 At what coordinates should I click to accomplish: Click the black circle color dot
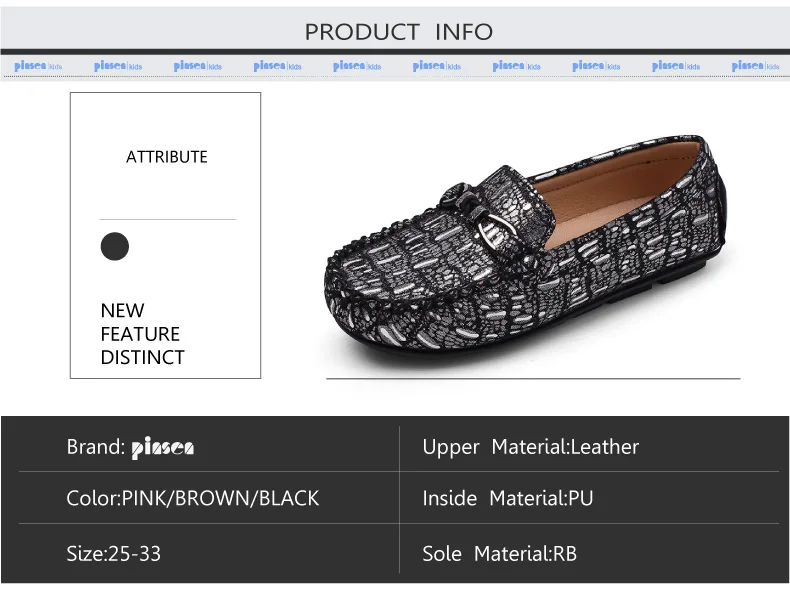[x=115, y=246]
